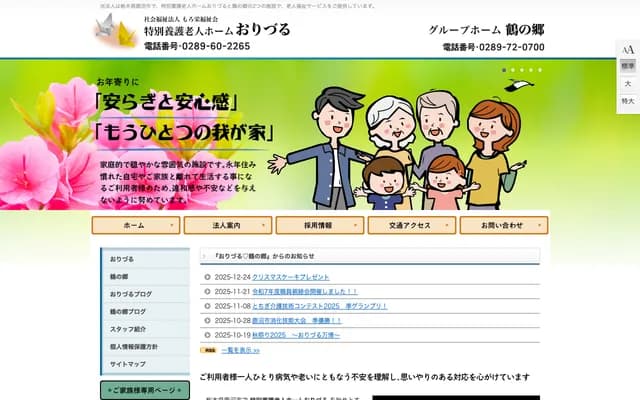The image size is (640, 400).
Task: Select second slideshow dot indicator
Action: 513,70
